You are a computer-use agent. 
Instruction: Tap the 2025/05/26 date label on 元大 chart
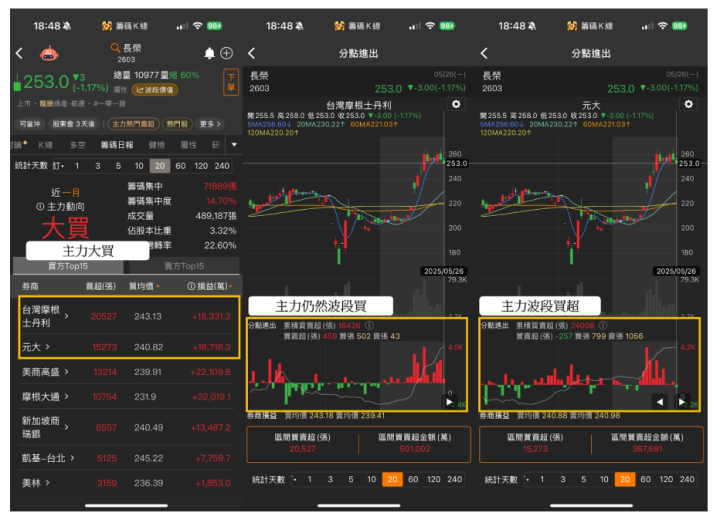[675, 271]
